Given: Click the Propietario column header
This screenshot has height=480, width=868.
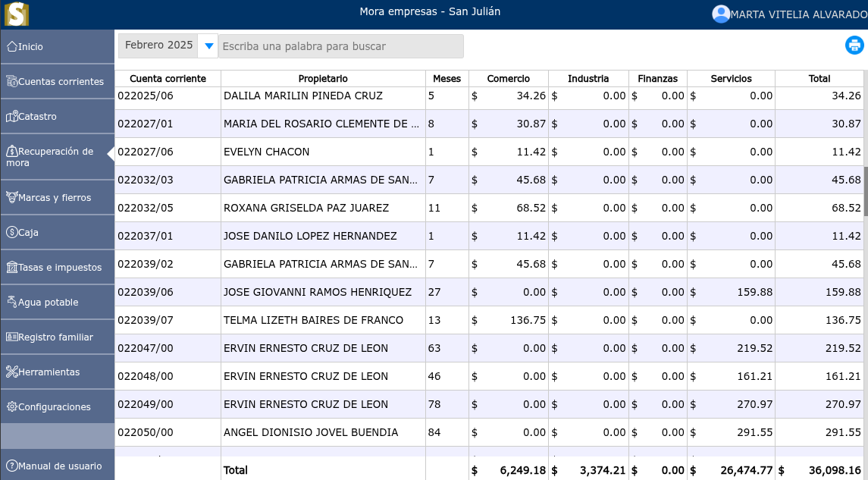Looking at the screenshot, I should (322, 78).
